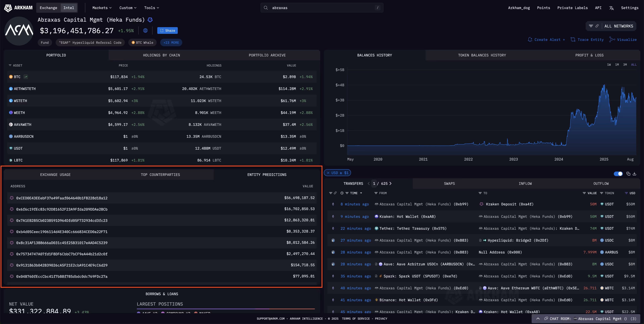The width and height of the screenshot is (644, 324).
Task: Open the globe website icon
Action: 145,30
